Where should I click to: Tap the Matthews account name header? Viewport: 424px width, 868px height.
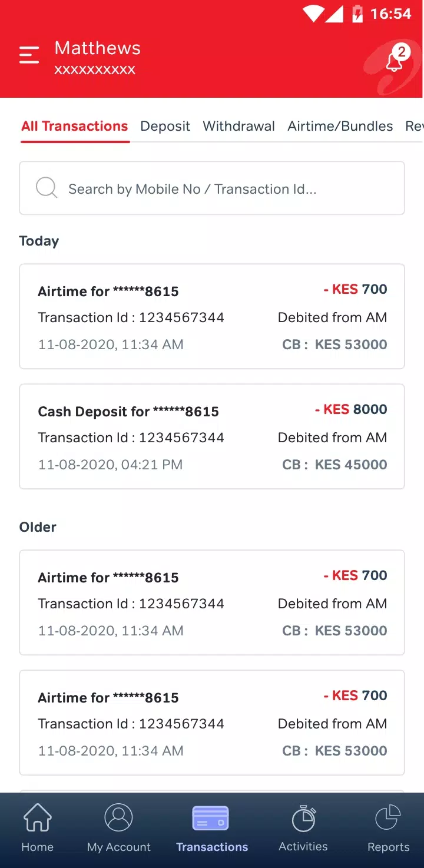(98, 48)
